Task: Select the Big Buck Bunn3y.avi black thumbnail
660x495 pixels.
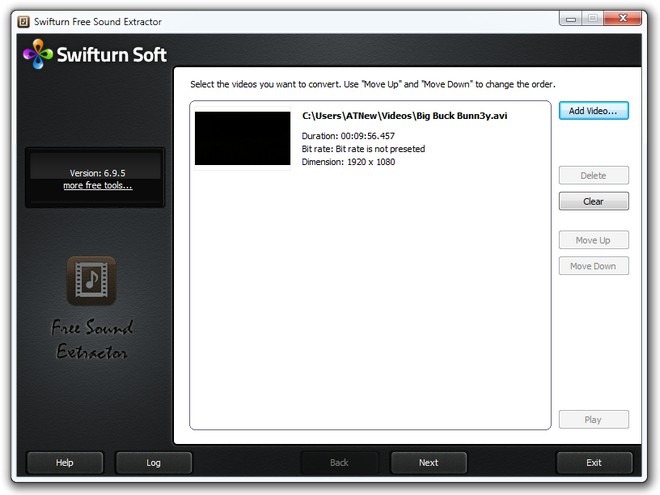Action: tap(242, 138)
